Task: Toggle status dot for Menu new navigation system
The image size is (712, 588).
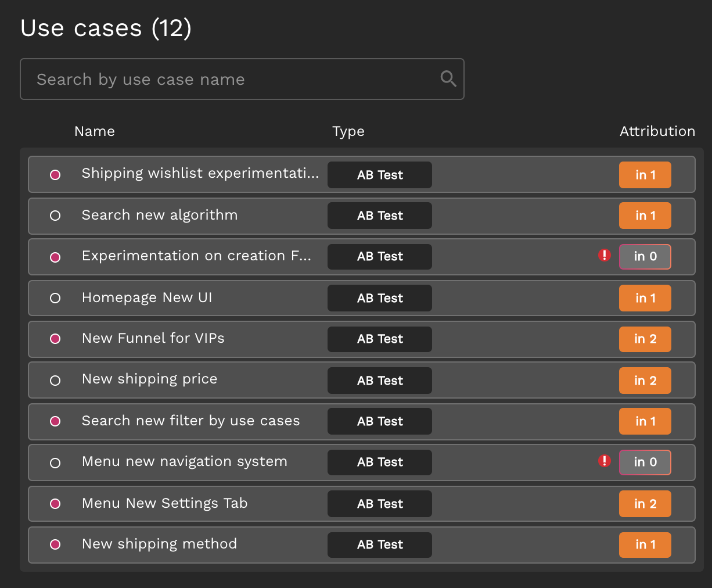Action: click(x=55, y=463)
